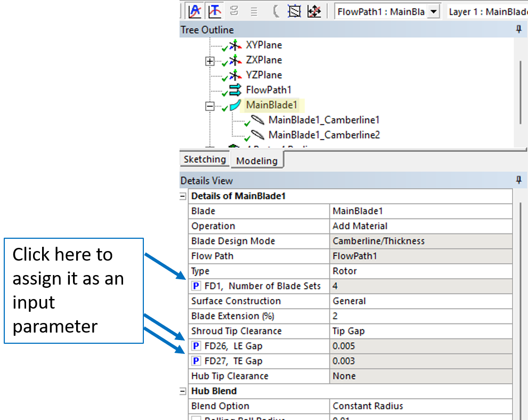Switch to the Sketching tab

coord(205,159)
